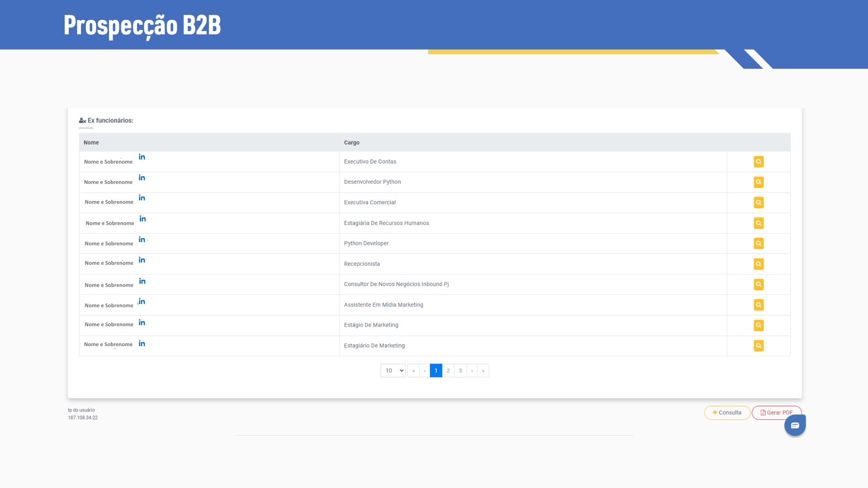This screenshot has width=868, height=488.
Task: Click search icon for Recepcionista row
Action: click(759, 264)
